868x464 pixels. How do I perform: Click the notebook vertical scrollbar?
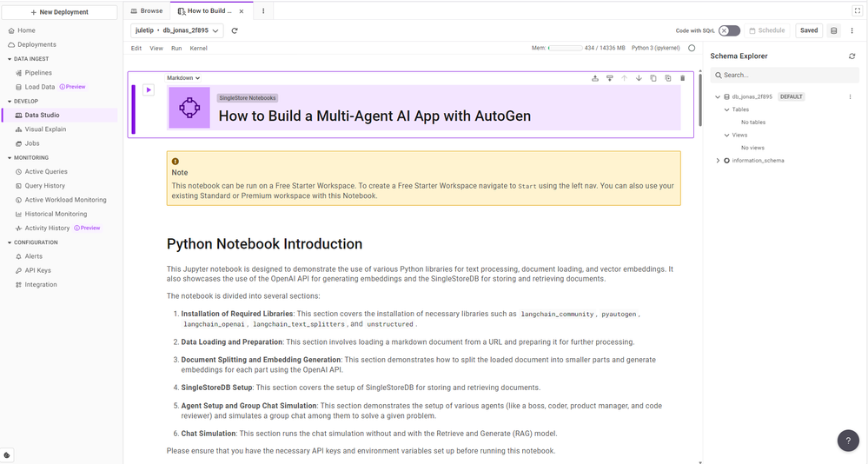point(699,98)
